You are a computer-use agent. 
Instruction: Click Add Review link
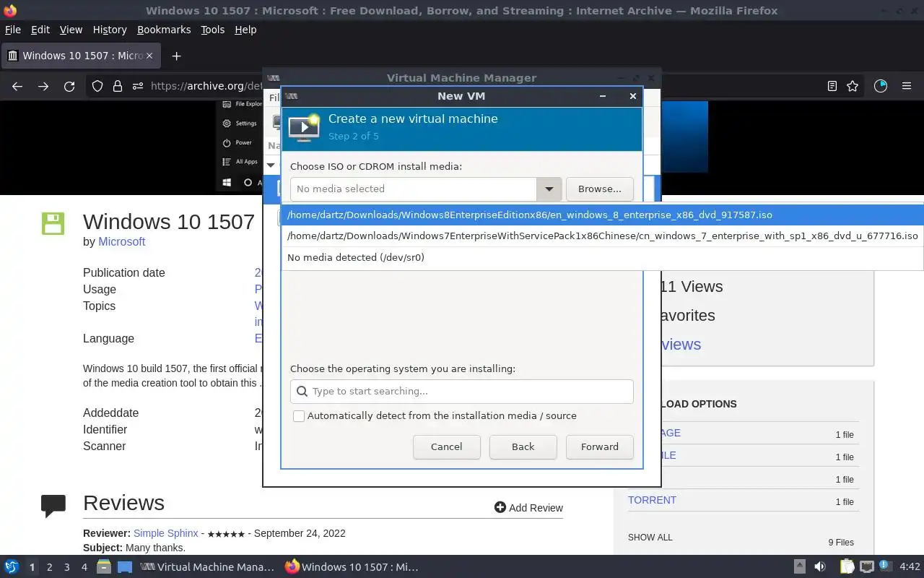[528, 507]
